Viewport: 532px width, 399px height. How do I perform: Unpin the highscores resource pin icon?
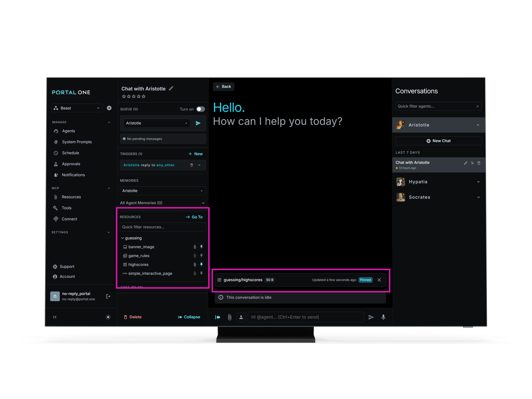click(201, 264)
